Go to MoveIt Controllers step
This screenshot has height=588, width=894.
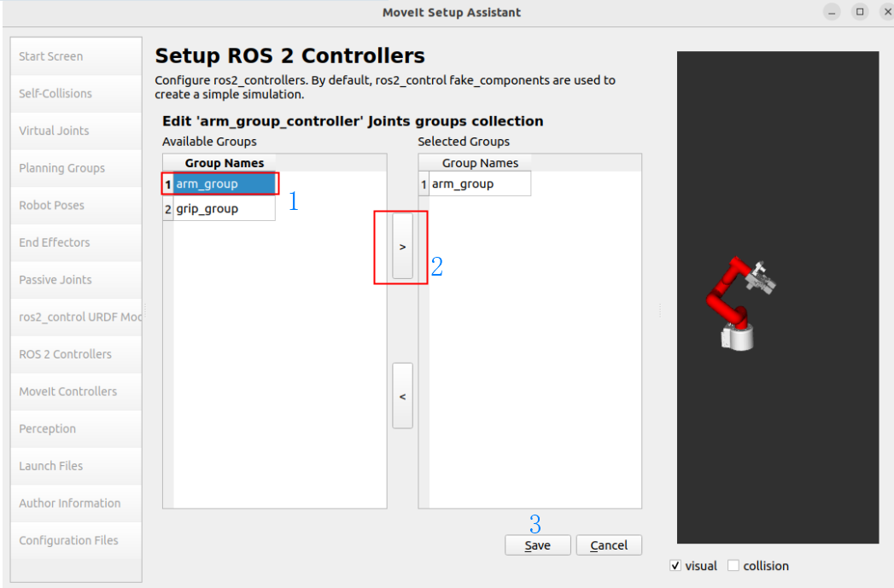[x=76, y=392]
